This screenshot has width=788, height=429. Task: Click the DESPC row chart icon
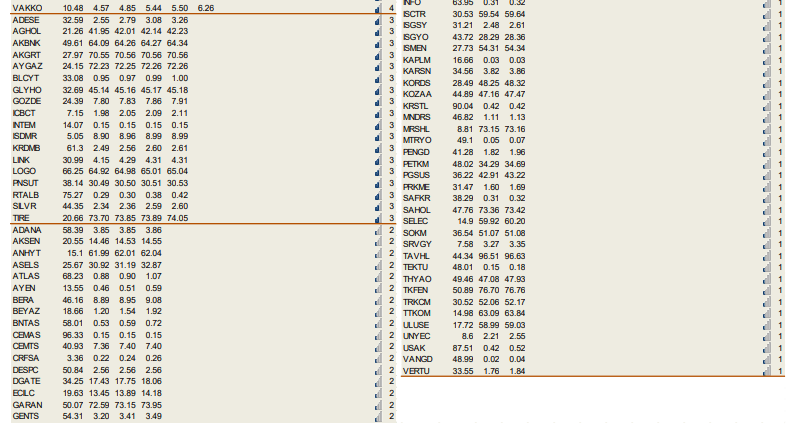(x=378, y=371)
